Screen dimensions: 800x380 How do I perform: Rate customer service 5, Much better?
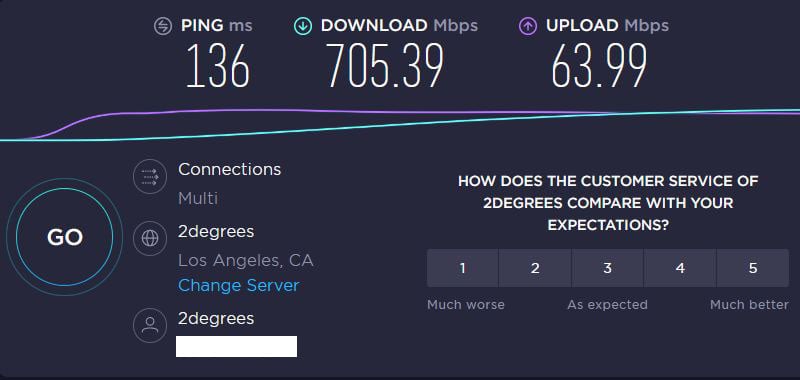coord(753,268)
